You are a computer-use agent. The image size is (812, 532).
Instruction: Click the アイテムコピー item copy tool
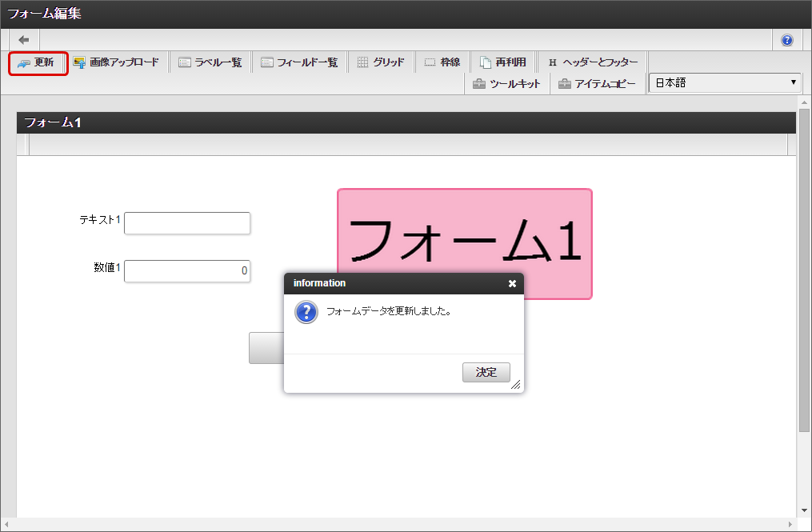pos(595,82)
